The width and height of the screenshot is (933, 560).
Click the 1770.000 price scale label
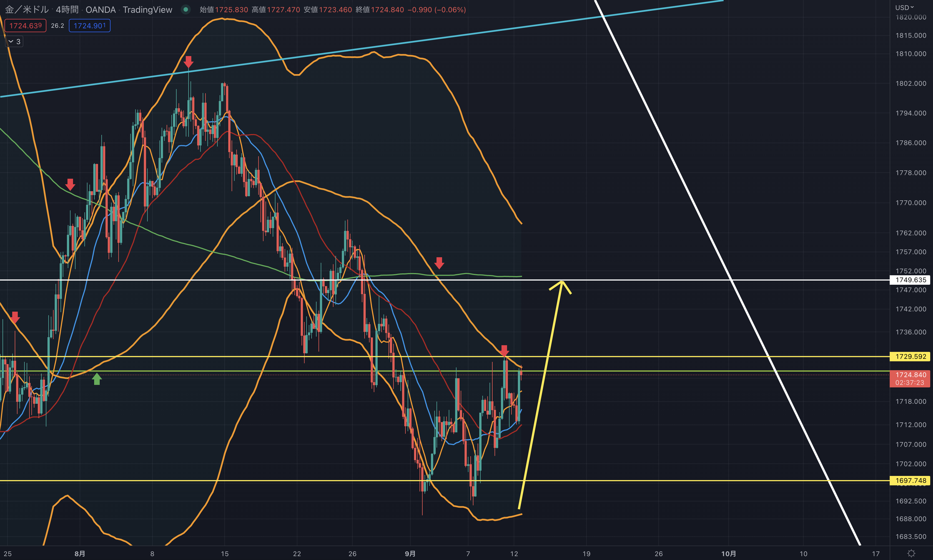(x=911, y=203)
